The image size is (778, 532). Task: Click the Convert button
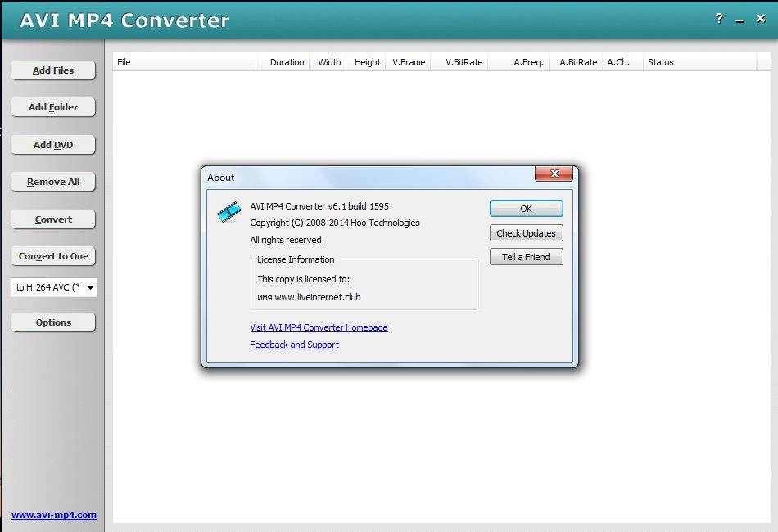point(53,219)
